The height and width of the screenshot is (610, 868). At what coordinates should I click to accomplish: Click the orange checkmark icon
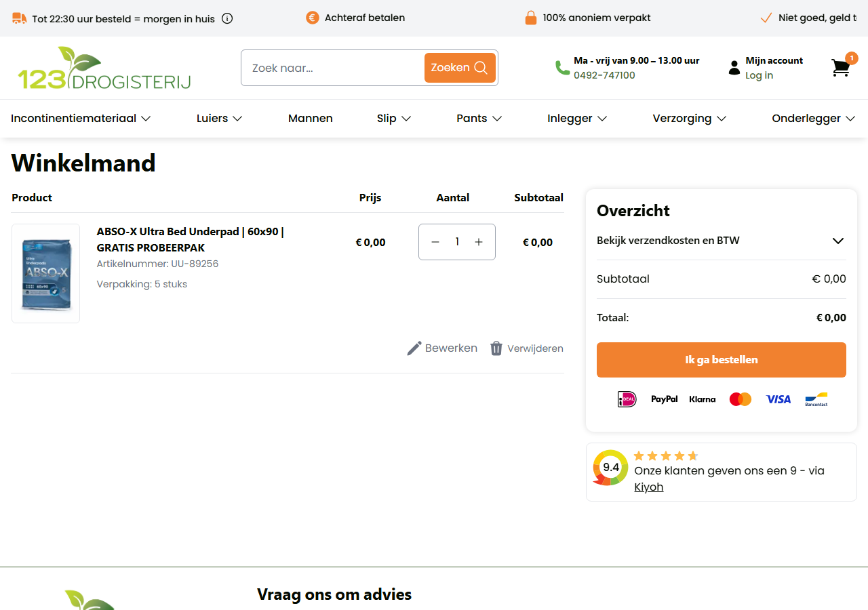click(766, 18)
